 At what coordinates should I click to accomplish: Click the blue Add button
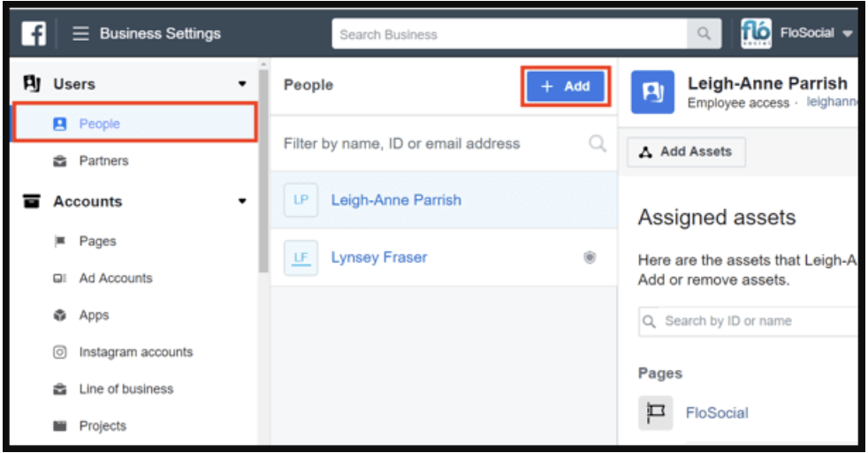(x=566, y=87)
